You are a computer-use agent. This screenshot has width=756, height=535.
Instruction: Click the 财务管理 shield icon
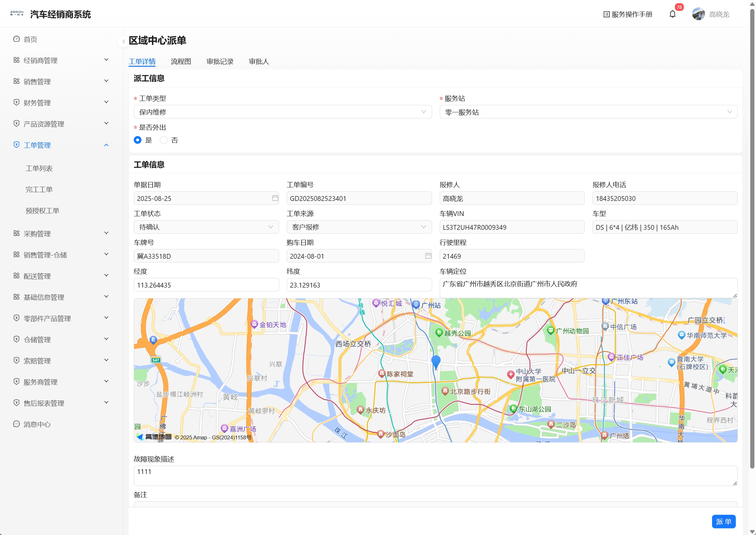[16, 102]
